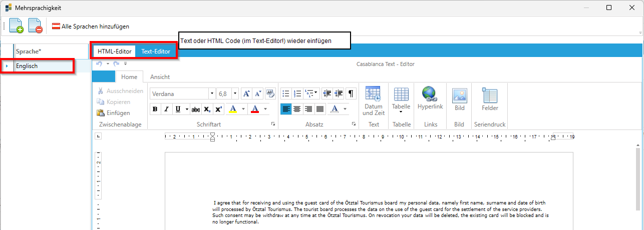Open paragraph shading color dropdown
This screenshot has width=644, height=230.
[345, 109]
